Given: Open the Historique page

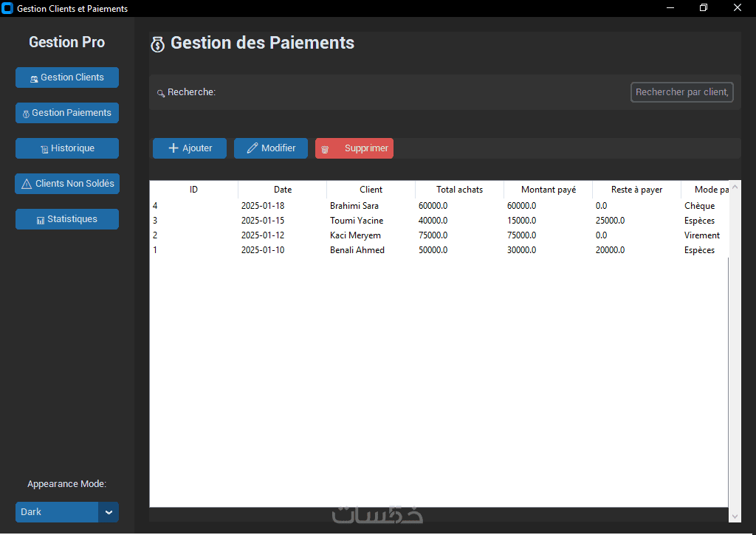Looking at the screenshot, I should [67, 148].
